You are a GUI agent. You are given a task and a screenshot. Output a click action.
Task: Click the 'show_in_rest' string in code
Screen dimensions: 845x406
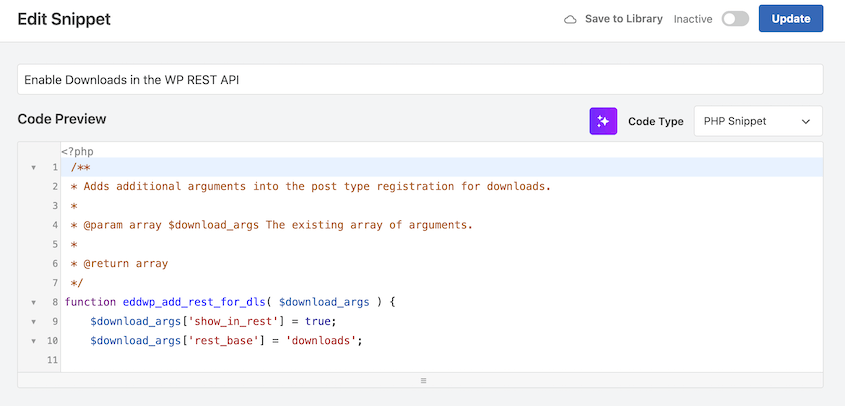(x=234, y=321)
